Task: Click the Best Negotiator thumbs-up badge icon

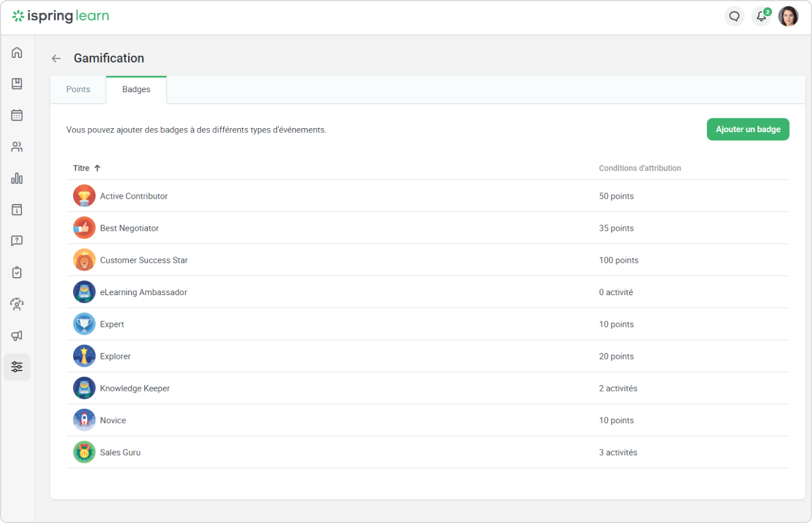Action: click(84, 228)
